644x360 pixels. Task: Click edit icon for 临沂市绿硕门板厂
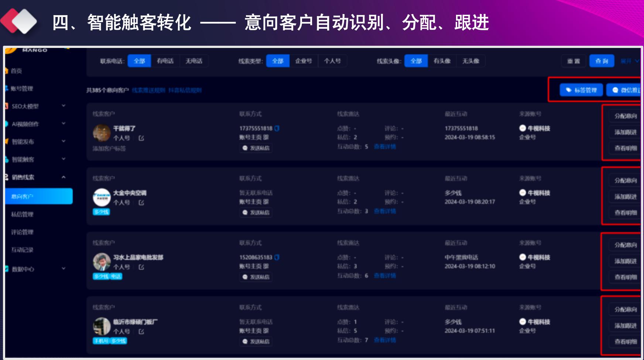141,332
